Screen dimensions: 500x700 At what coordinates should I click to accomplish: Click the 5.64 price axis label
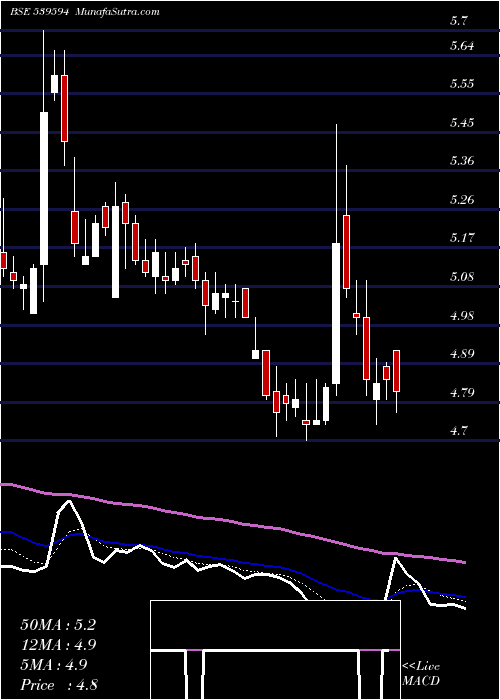[462, 46]
